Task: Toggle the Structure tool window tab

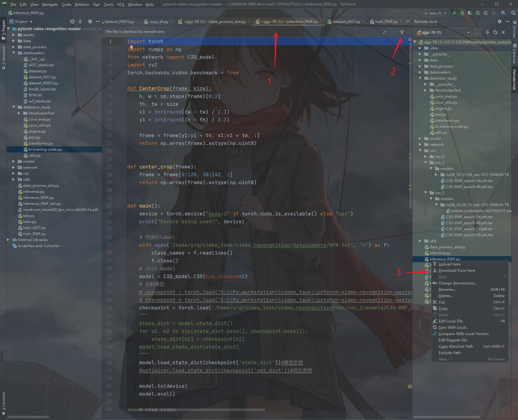Action: pos(4,57)
